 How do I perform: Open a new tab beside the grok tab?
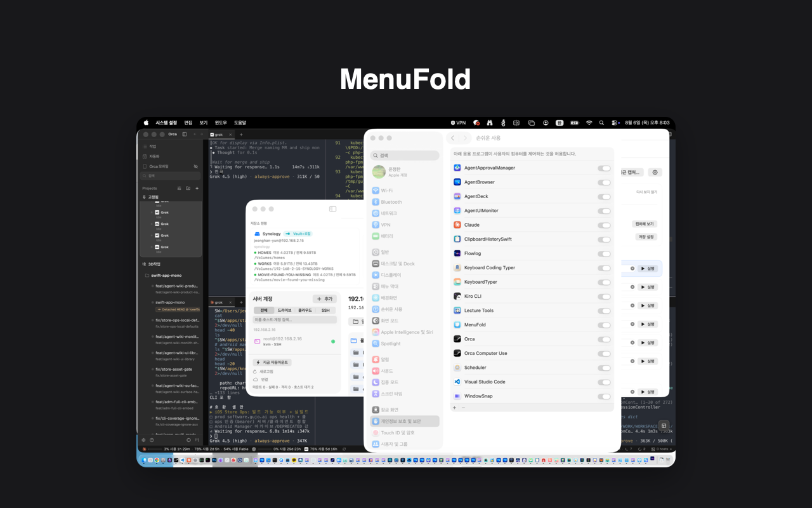click(x=241, y=135)
